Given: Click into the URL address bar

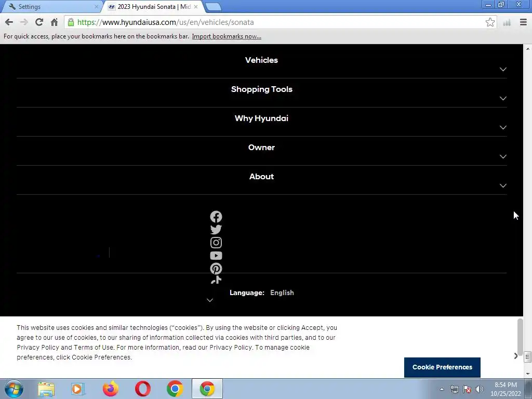Looking at the screenshot, I should pyautogui.click(x=280, y=22).
